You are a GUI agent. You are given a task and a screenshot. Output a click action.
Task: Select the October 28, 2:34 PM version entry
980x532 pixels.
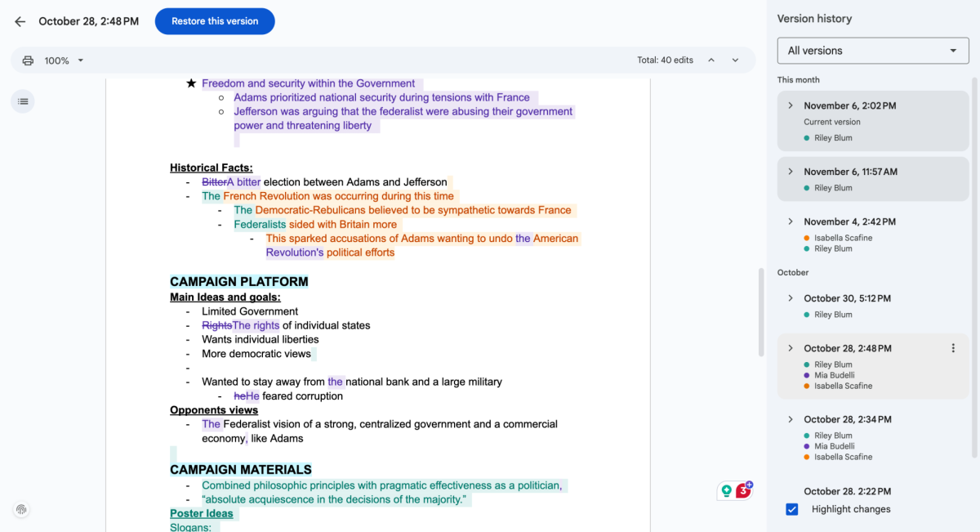(872, 437)
